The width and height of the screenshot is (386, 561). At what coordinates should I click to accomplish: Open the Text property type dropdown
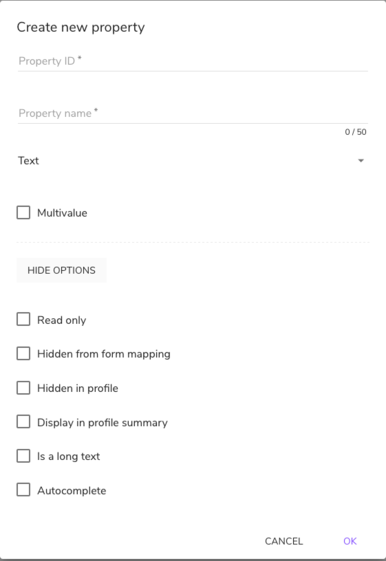click(x=193, y=161)
